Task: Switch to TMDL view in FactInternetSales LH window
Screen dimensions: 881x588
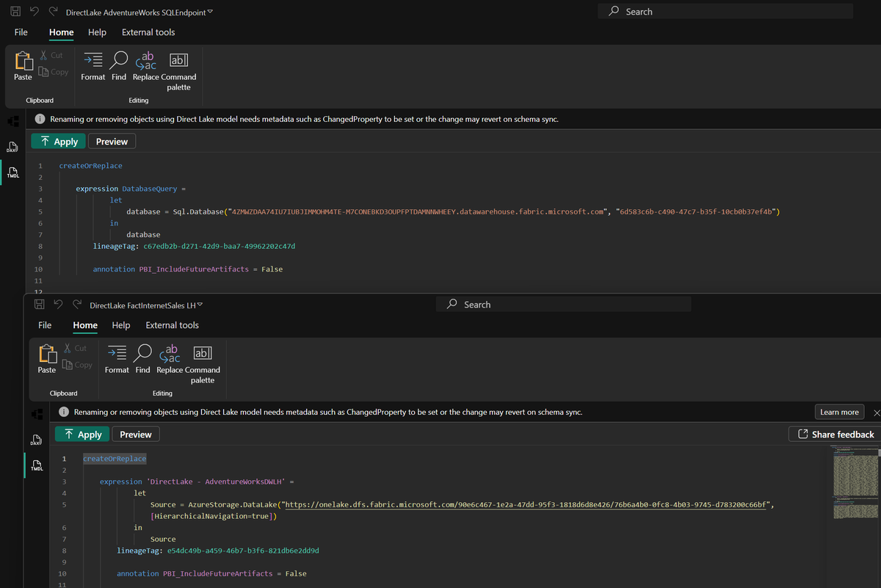Action: point(36,465)
